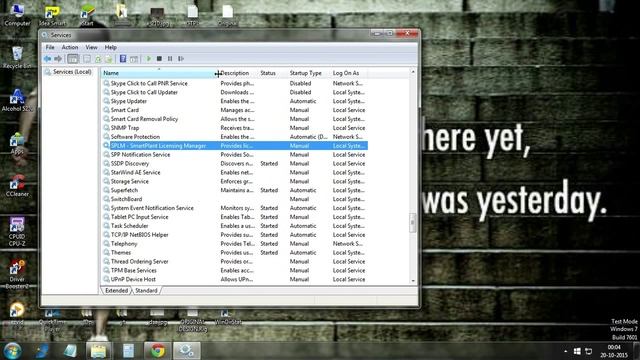The height and width of the screenshot is (360, 640).
Task: Click the Pause Service icon
Action: pyautogui.click(x=170, y=59)
